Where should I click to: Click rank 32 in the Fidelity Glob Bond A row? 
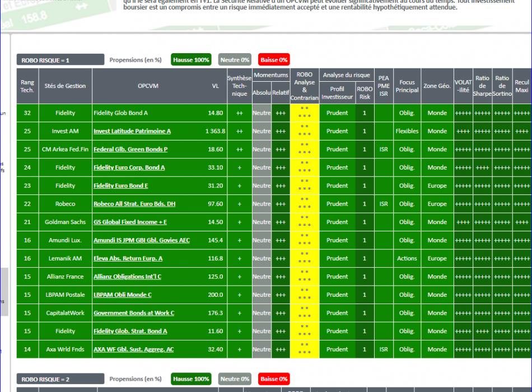(x=27, y=113)
